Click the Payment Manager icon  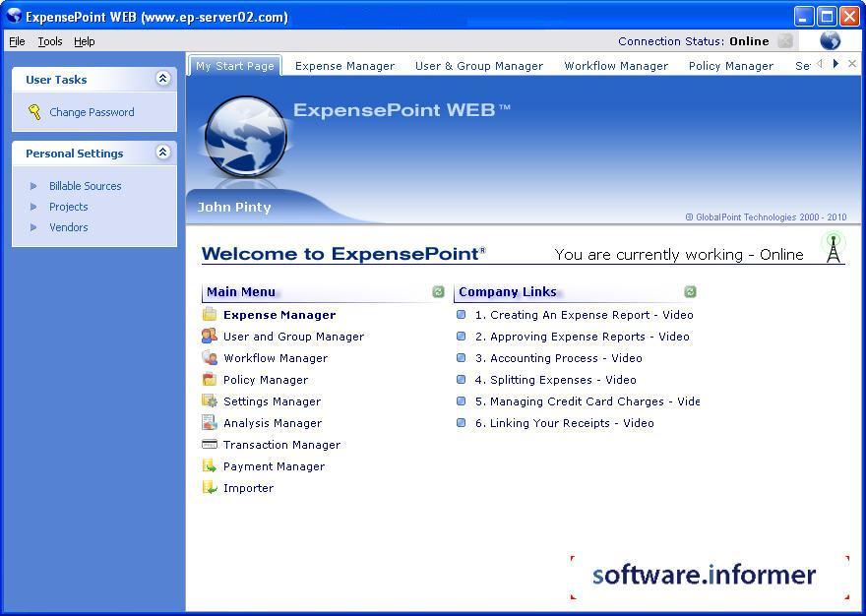[x=210, y=465]
